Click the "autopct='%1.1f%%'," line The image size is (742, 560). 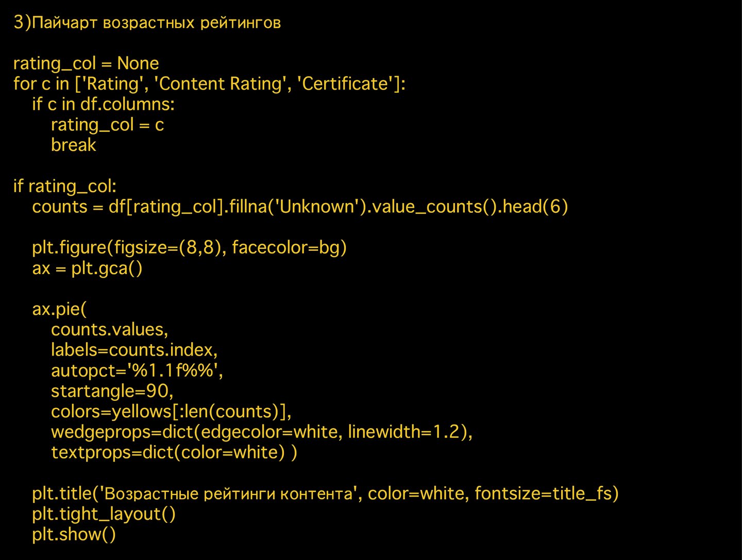pos(137,371)
